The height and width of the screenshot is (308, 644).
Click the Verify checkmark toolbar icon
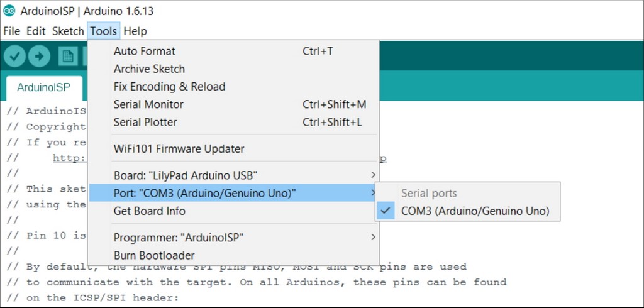click(15, 57)
